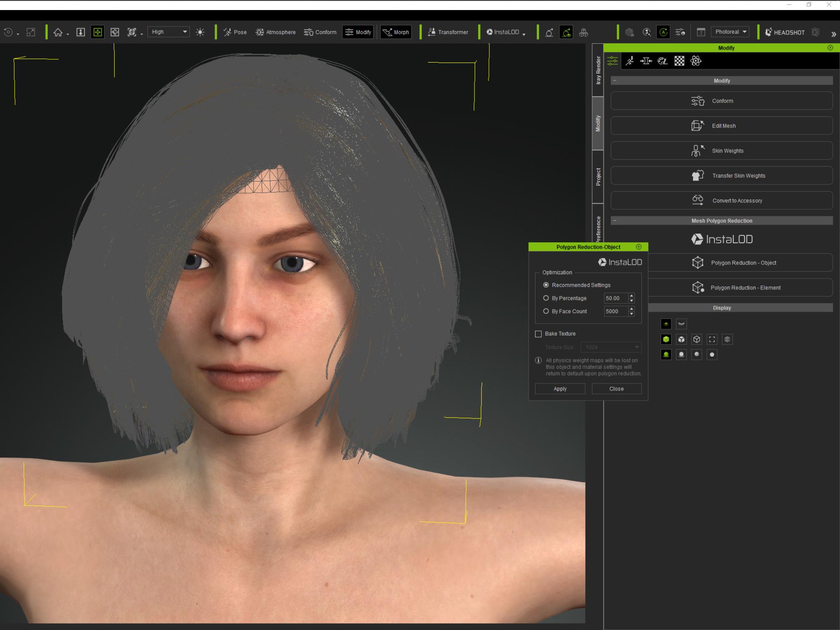Open the frame tool dropdown arrow
This screenshot has width=840, height=630.
pyautogui.click(x=142, y=34)
